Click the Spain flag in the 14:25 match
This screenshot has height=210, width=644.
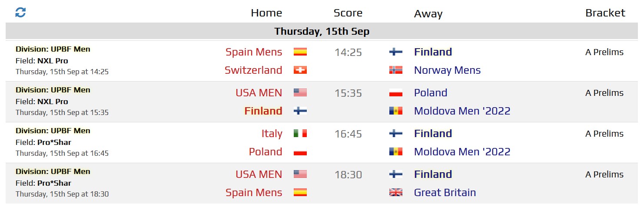click(300, 52)
